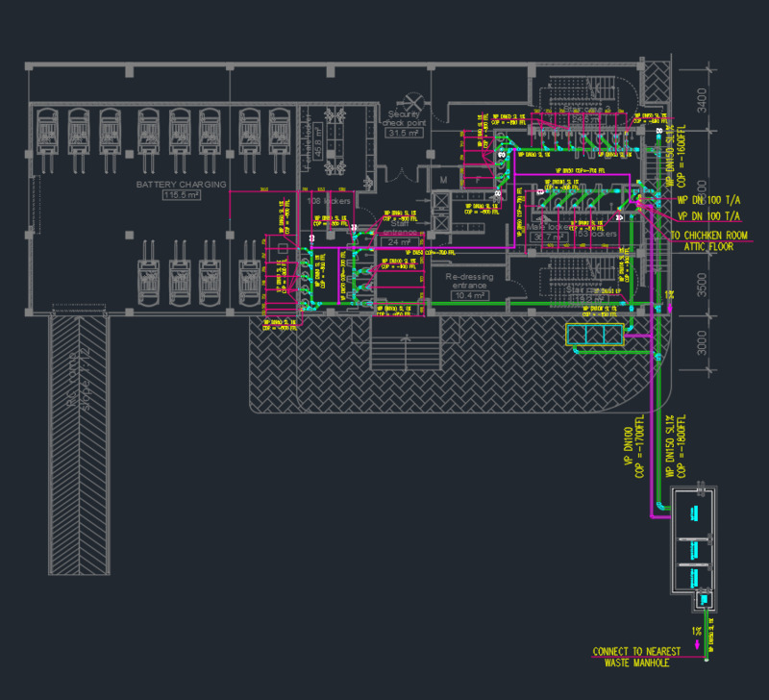
Task: Click CONNECT TO NEAREST WASTE MANHOLE note
Action: click(636, 658)
